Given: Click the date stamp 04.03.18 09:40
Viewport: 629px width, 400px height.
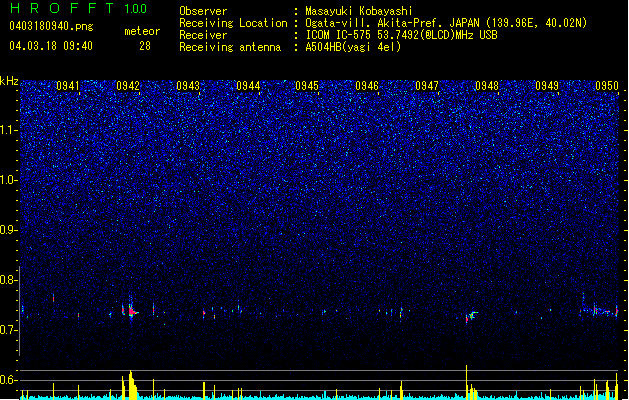Looking at the screenshot, I should (x=51, y=46).
